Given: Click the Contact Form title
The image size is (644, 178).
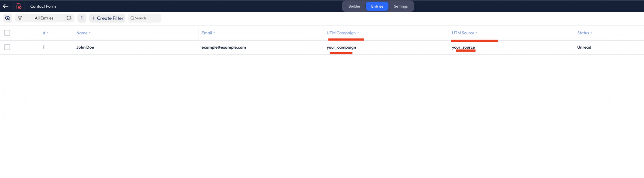Looking at the screenshot, I should [x=43, y=6].
